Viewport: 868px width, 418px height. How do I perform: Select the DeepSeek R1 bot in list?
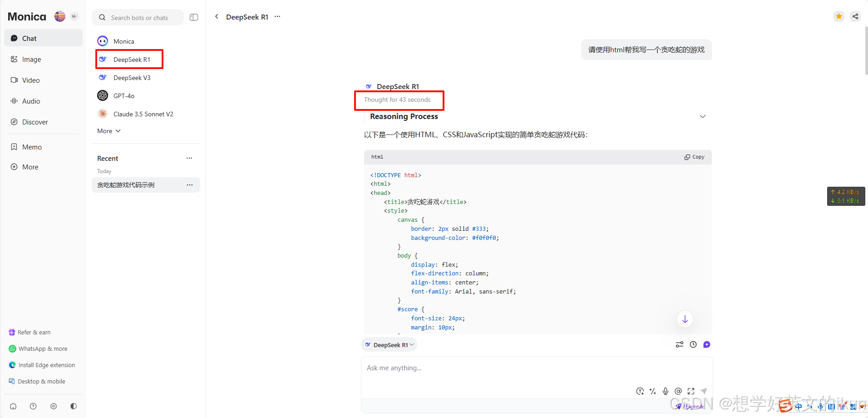click(146, 60)
